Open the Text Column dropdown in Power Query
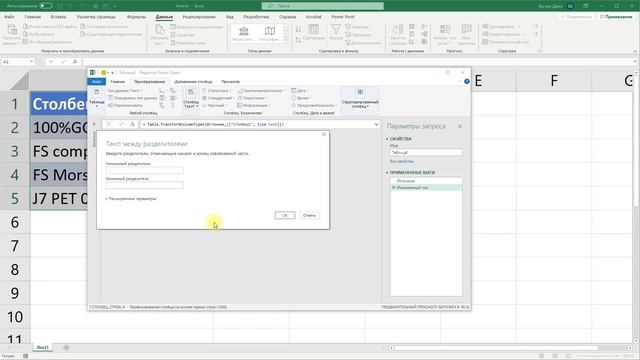The width and height of the screenshot is (640, 360). (x=191, y=98)
